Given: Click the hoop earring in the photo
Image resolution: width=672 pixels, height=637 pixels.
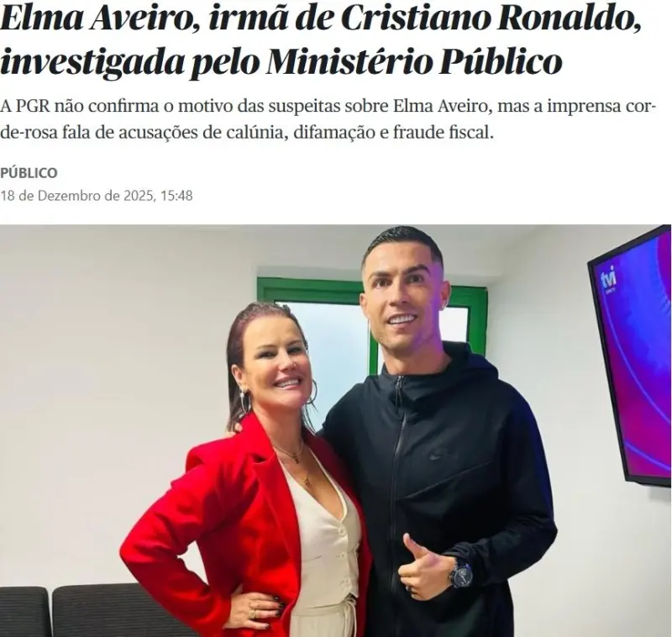Looking at the screenshot, I should (244, 401).
